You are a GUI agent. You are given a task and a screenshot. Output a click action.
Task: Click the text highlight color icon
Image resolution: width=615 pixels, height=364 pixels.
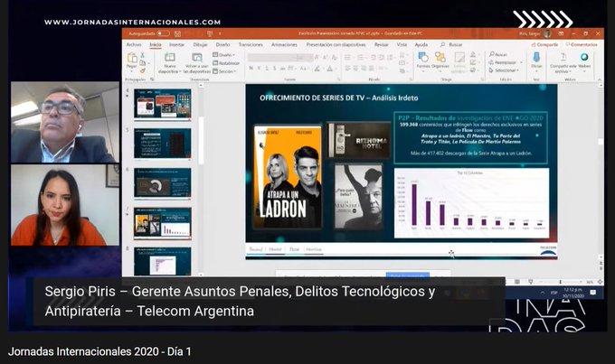click(x=317, y=69)
